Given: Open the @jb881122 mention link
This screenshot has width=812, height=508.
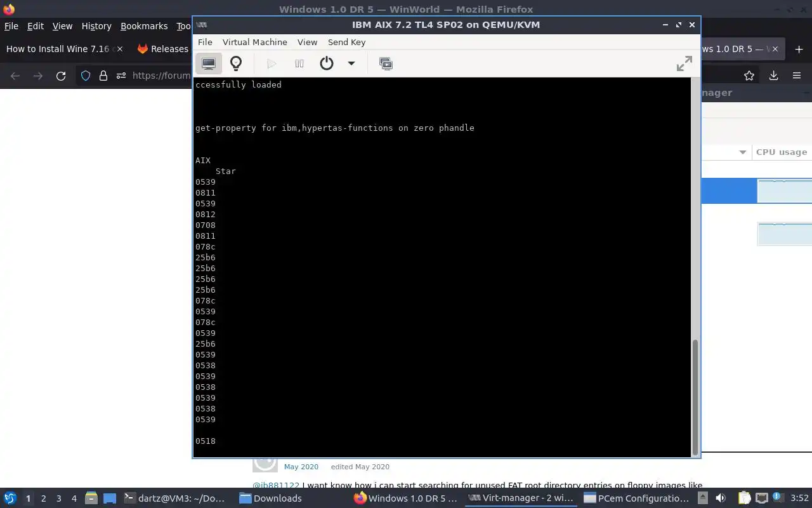Looking at the screenshot, I should tap(276, 486).
